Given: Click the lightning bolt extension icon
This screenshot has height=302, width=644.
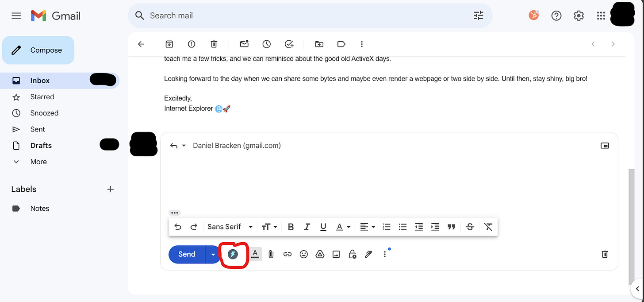Looking at the screenshot, I should [233, 254].
